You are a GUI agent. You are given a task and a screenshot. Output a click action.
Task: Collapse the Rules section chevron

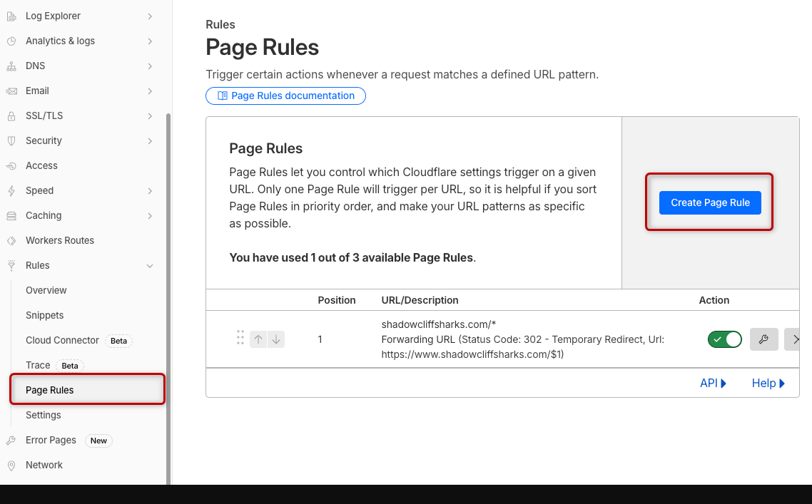pos(150,265)
